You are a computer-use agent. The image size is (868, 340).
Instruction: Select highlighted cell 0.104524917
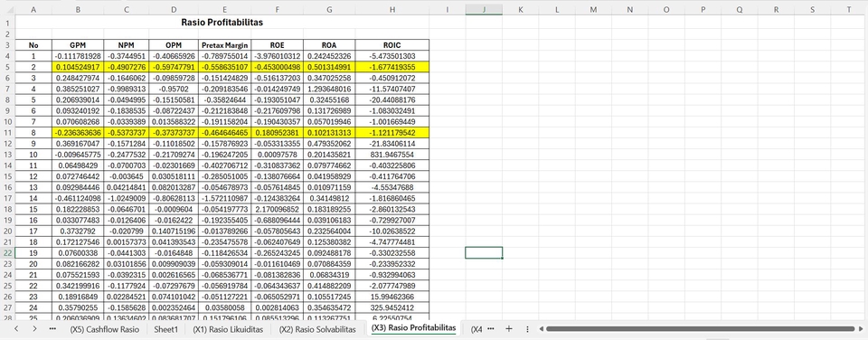78,67
